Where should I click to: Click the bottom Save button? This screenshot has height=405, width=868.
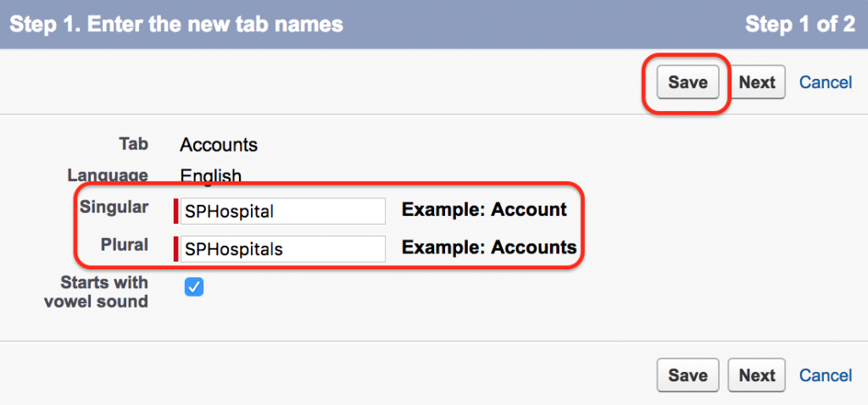687,375
